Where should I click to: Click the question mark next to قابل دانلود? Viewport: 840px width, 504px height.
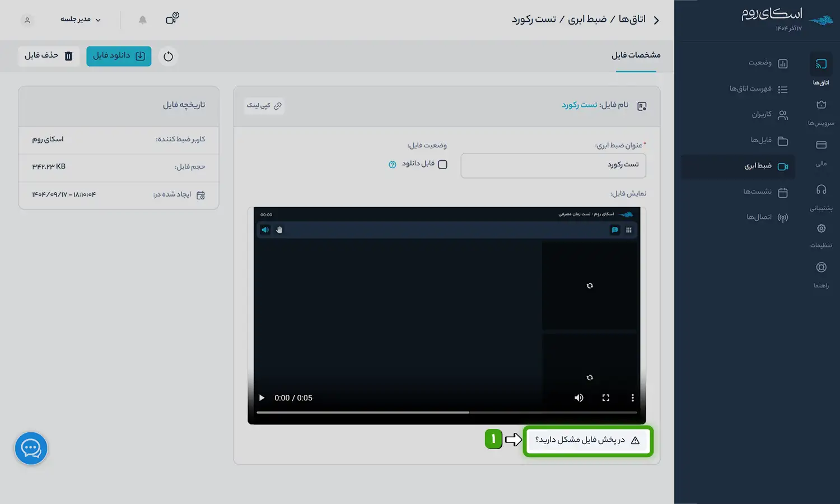click(x=393, y=165)
